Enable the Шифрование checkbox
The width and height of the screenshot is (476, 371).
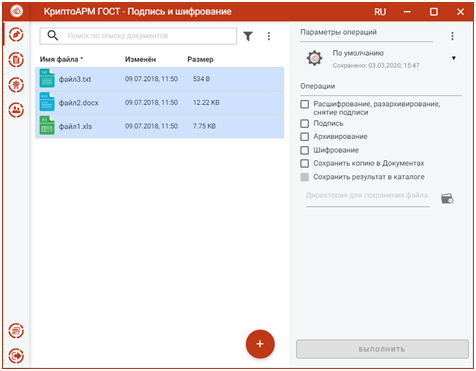(x=305, y=150)
